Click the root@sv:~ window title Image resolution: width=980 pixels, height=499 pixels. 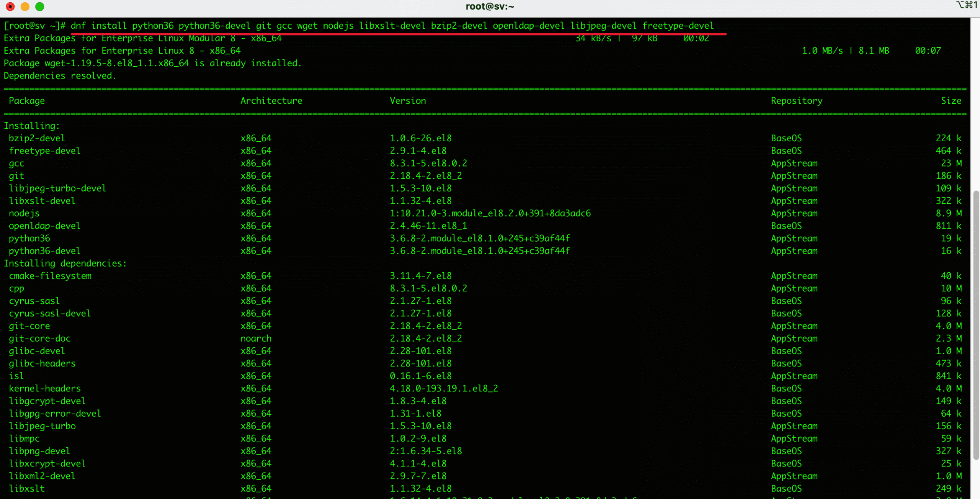(490, 7)
